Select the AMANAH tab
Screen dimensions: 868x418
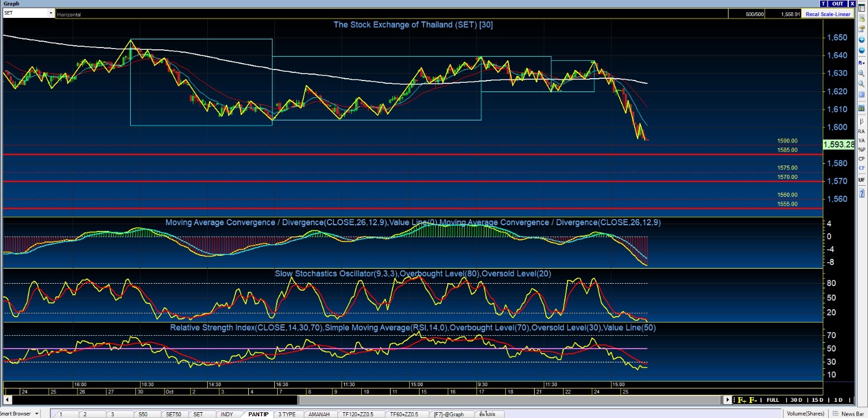click(319, 414)
